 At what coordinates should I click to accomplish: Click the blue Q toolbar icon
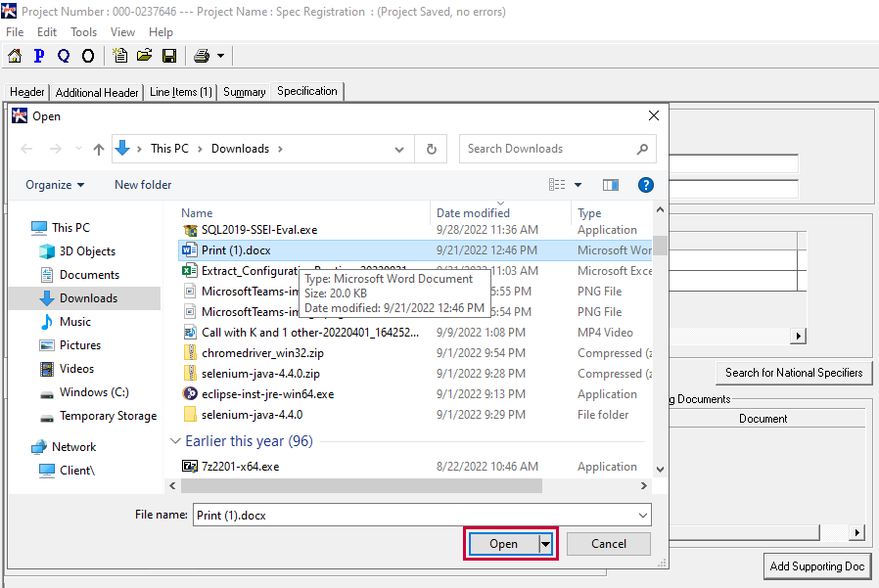click(64, 56)
